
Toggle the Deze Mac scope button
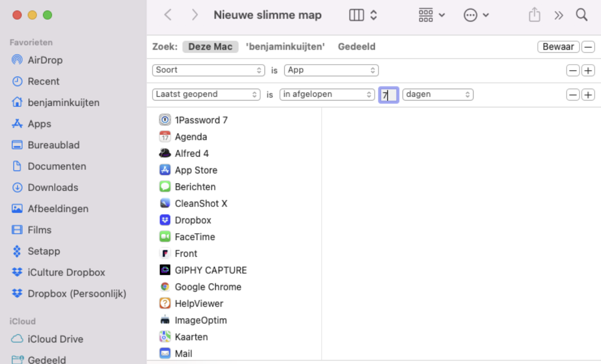point(210,46)
